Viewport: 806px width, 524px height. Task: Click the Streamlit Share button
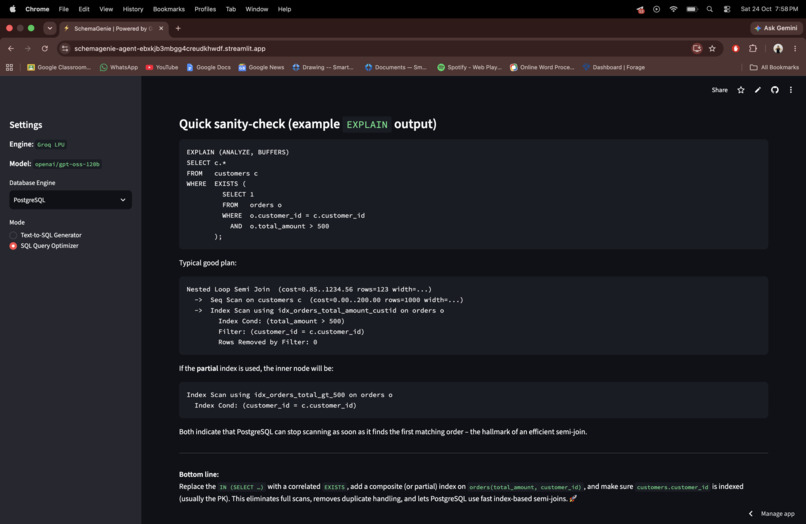coord(719,90)
